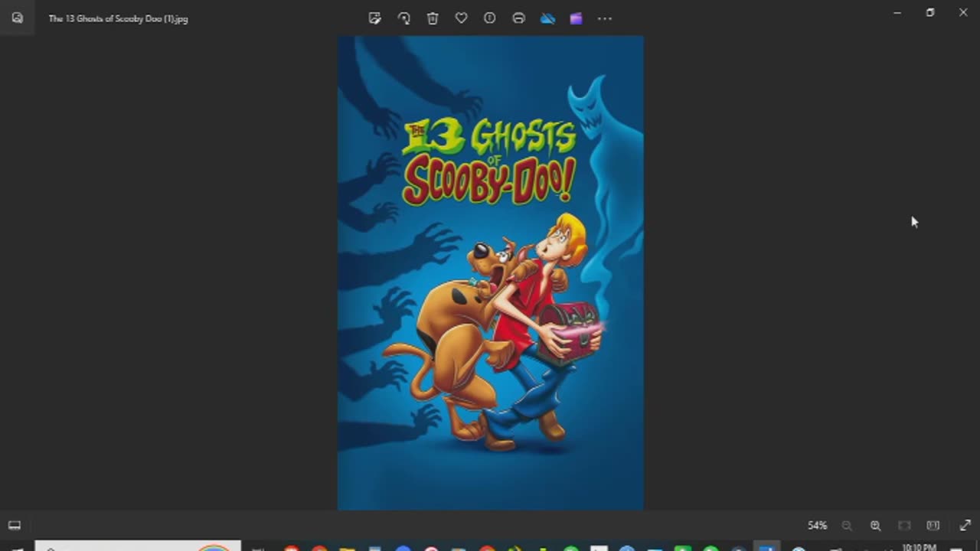Print the current image

pyautogui.click(x=518, y=18)
